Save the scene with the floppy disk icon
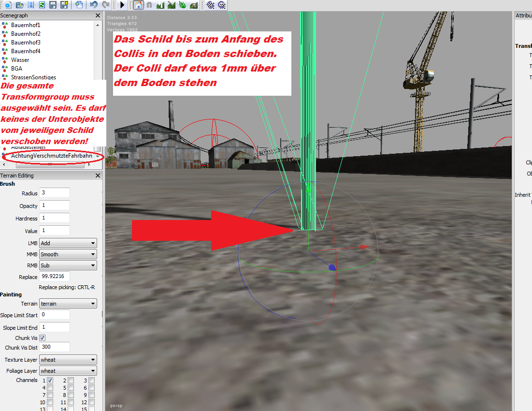This screenshot has width=532, height=411. [x=53, y=5]
